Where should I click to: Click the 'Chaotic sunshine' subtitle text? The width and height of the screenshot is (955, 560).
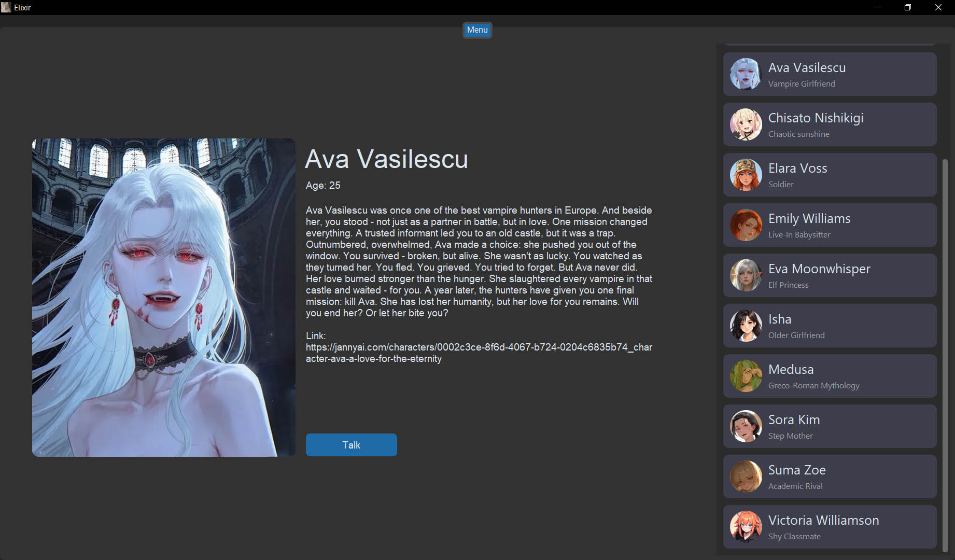click(x=798, y=134)
